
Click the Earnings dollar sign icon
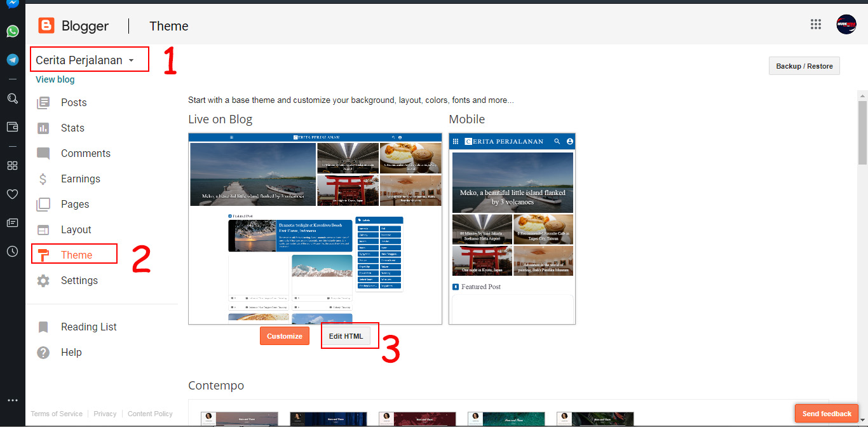[43, 179]
